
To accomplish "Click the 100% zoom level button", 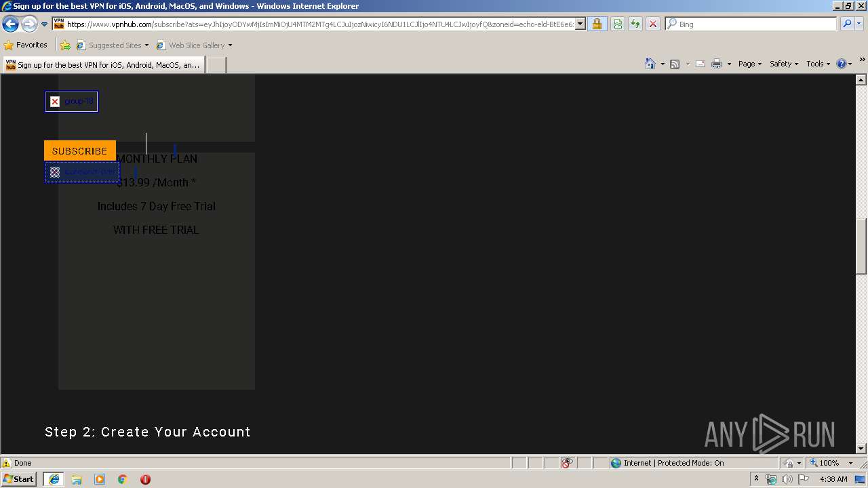I will click(x=825, y=463).
